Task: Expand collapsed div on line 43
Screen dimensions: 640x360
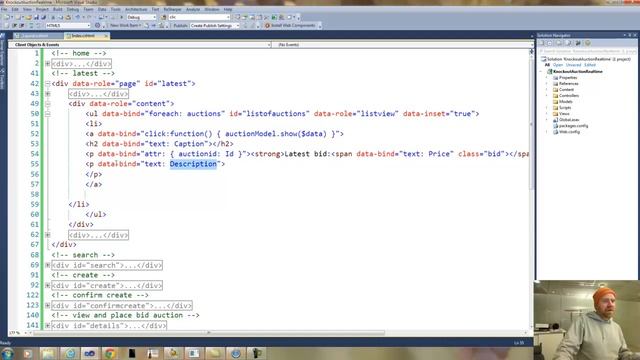Action: pyautogui.click(x=48, y=94)
